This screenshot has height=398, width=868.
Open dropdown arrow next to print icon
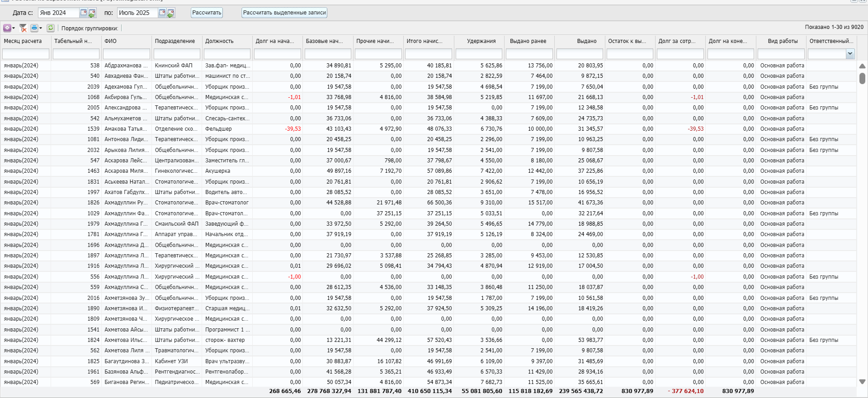(41, 28)
